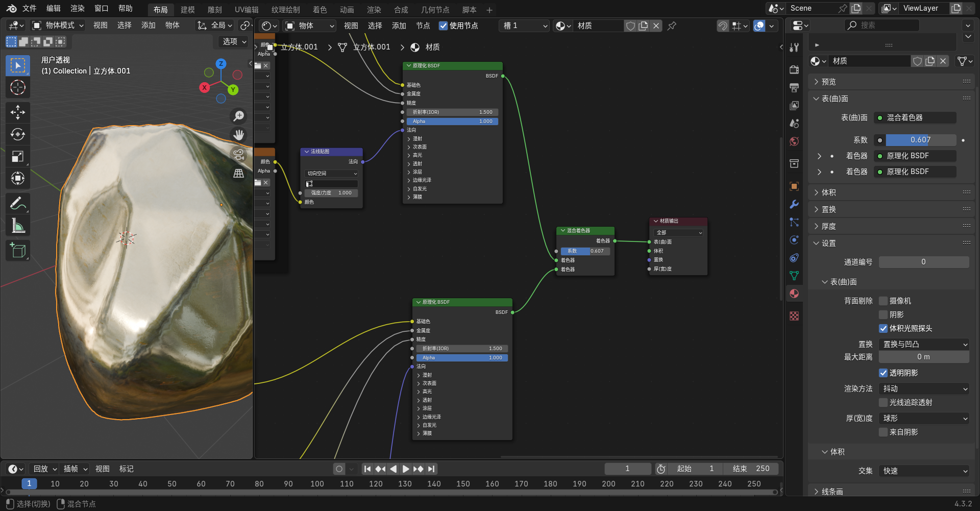This screenshot has width=980, height=511.
Task: Switch to the 着色 workspace tab
Action: (x=320, y=10)
